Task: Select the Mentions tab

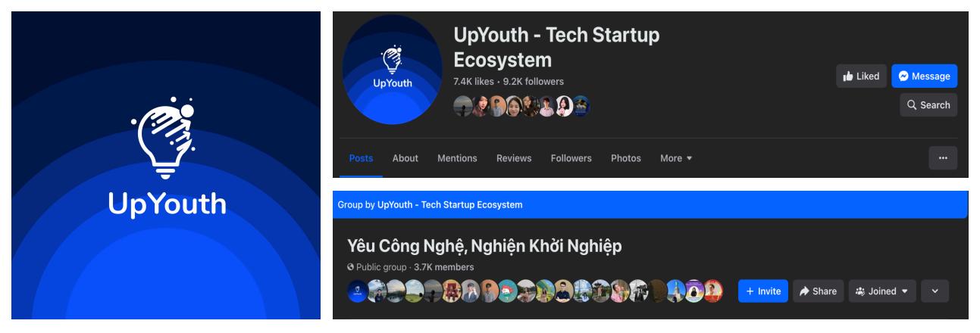Action: (x=457, y=158)
